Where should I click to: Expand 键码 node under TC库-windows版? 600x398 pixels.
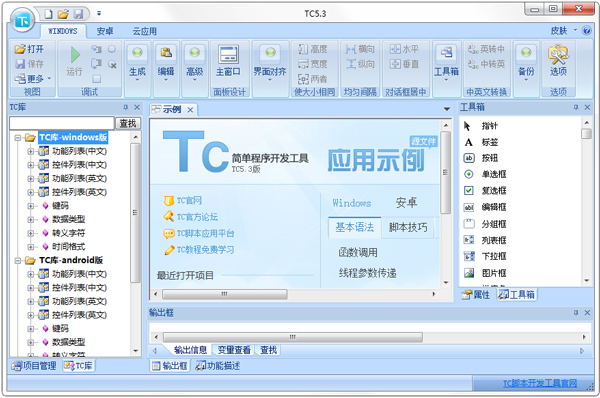pos(31,206)
